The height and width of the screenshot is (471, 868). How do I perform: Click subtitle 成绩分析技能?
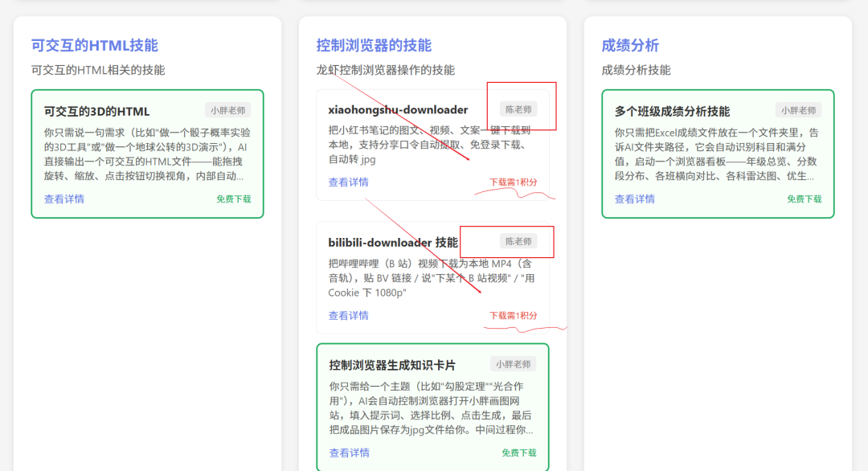point(636,70)
